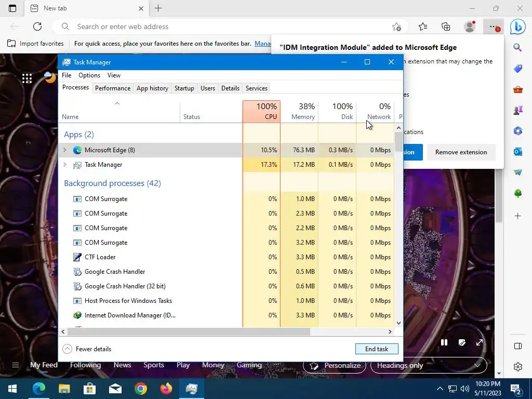
Task: Sort processes by Disk column
Action: (337, 111)
